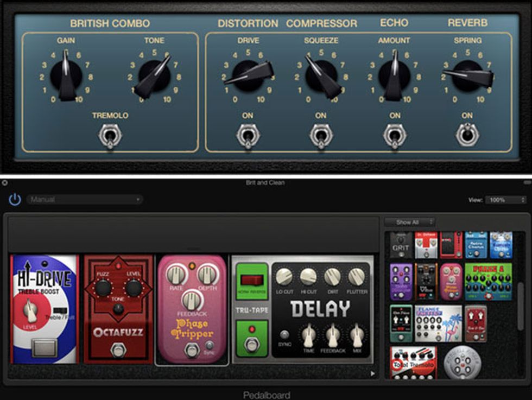Click the Octafuzz pedal footswitch
Image resolution: width=532 pixels, height=400 pixels.
tap(118, 350)
